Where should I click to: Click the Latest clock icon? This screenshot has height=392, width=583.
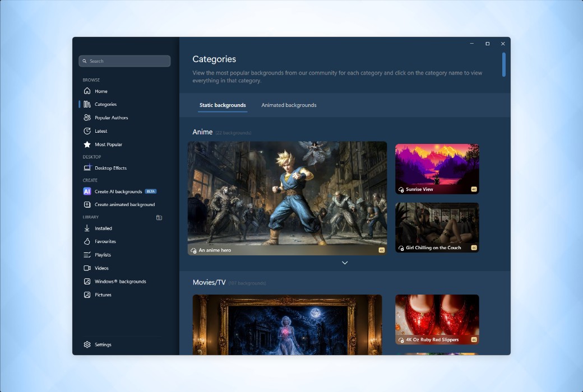[x=87, y=131]
